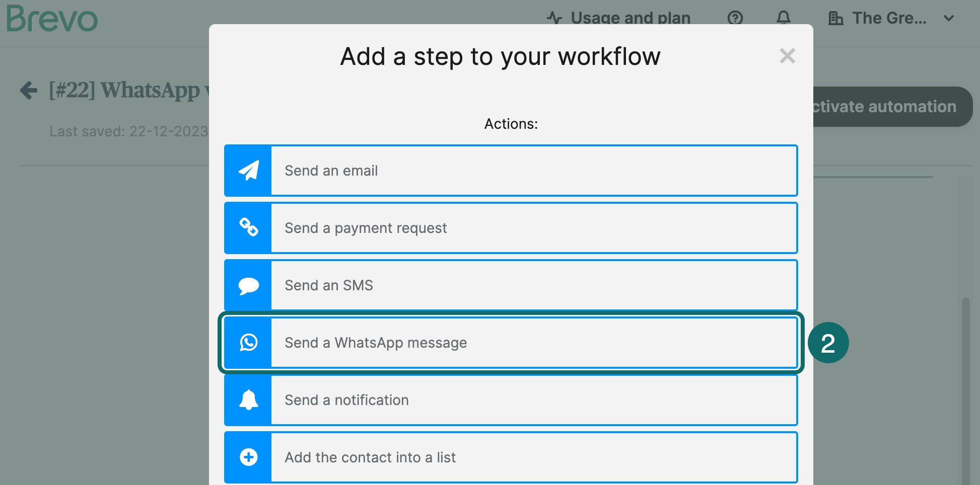Select the notification bell icon in the actions list
Viewport: 980px width, 485px height.
pos(247,400)
